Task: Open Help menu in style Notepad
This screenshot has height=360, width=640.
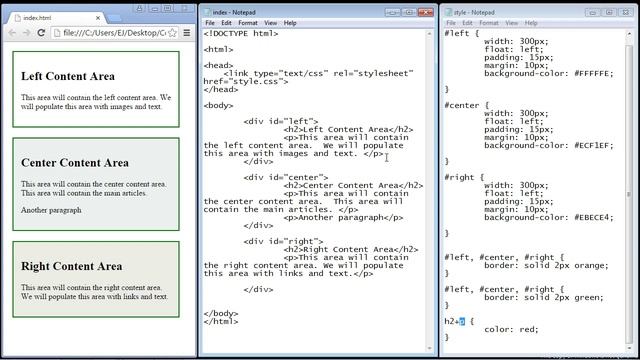Action: coord(531,23)
